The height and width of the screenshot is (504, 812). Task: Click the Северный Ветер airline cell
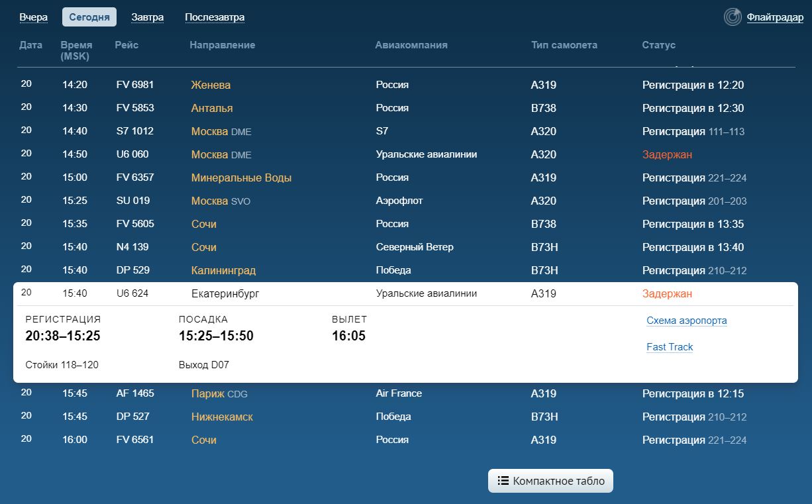pyautogui.click(x=415, y=247)
